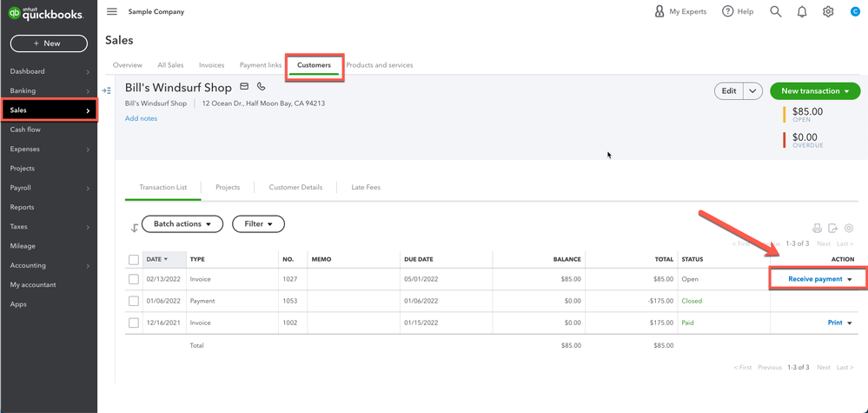The height and width of the screenshot is (413, 868).
Task: Open Sales in the sidebar
Action: [x=49, y=110]
